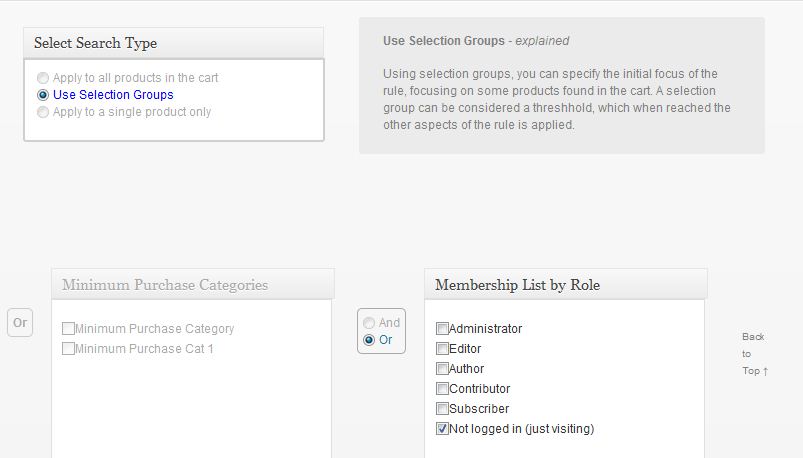Check the 'Minimum Purchase Cat 1' checkbox

pyautogui.click(x=68, y=348)
